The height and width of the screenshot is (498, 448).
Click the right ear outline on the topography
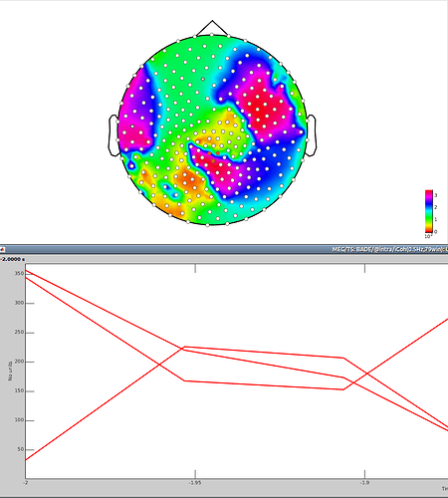pos(311,135)
